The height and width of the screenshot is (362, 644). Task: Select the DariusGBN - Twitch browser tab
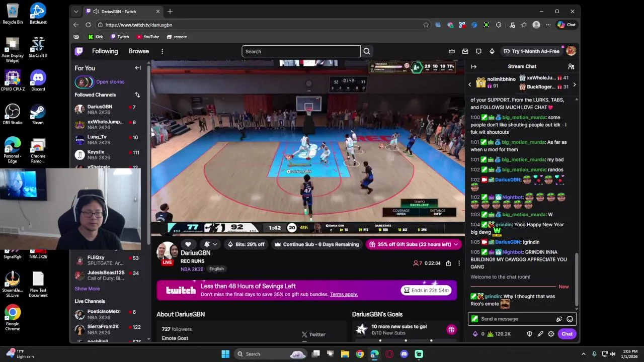(123, 12)
